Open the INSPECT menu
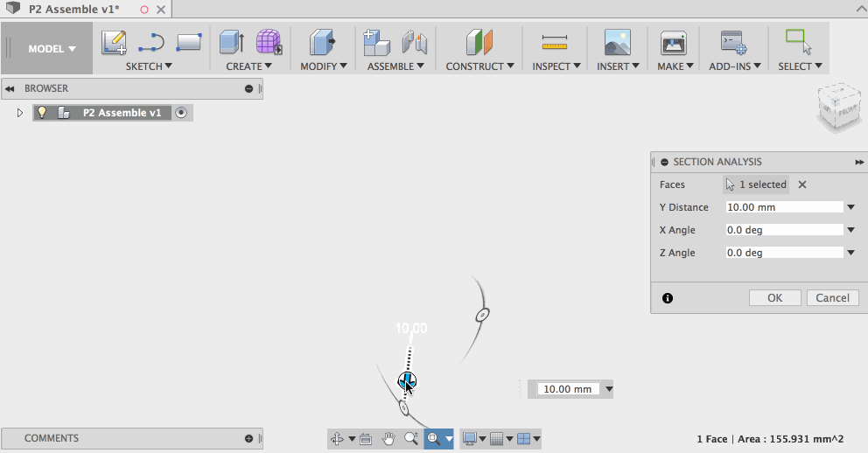868x453 pixels. pyautogui.click(x=556, y=66)
